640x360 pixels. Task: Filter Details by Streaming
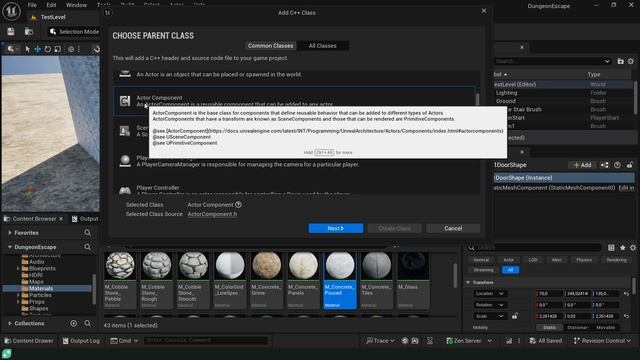point(483,270)
